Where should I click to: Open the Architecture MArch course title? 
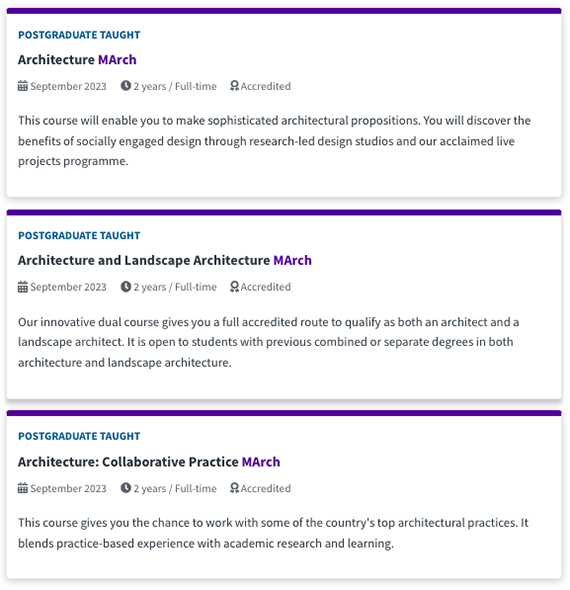[x=77, y=59]
